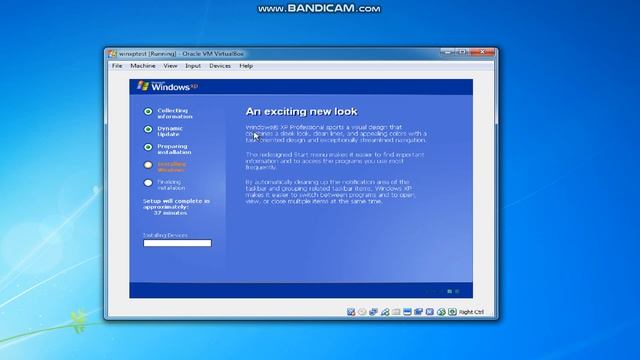
Task: Click the VirtualBox window title text
Action: pos(181,53)
